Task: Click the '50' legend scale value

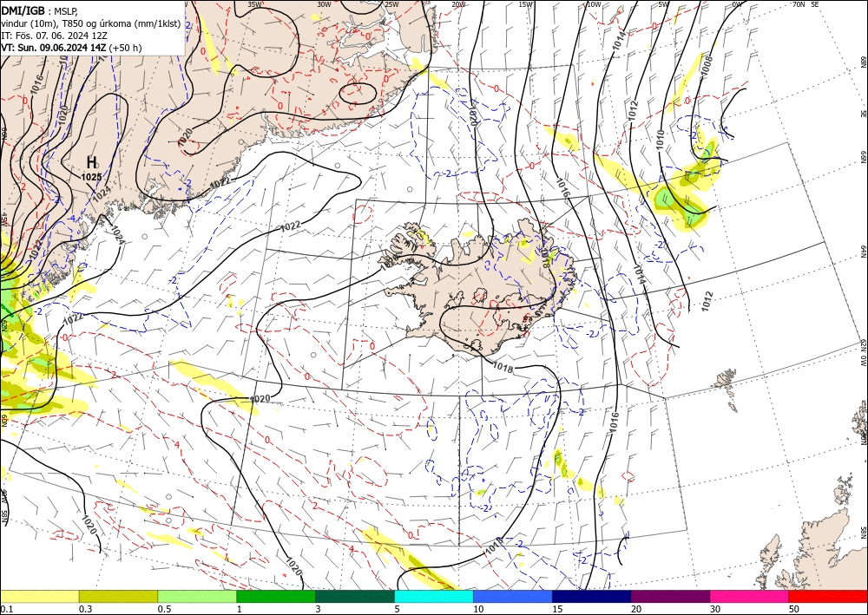Action: pos(794,609)
